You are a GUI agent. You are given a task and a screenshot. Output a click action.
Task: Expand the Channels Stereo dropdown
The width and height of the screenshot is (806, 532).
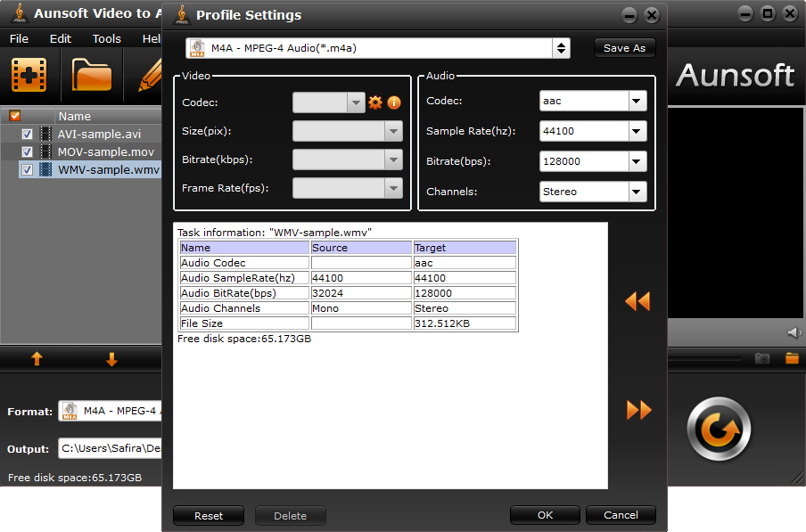[x=637, y=192]
